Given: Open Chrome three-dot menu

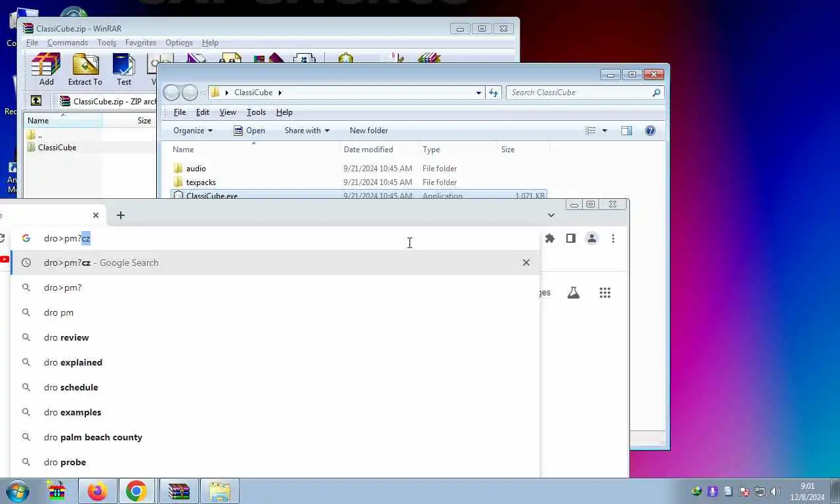Looking at the screenshot, I should (x=613, y=238).
